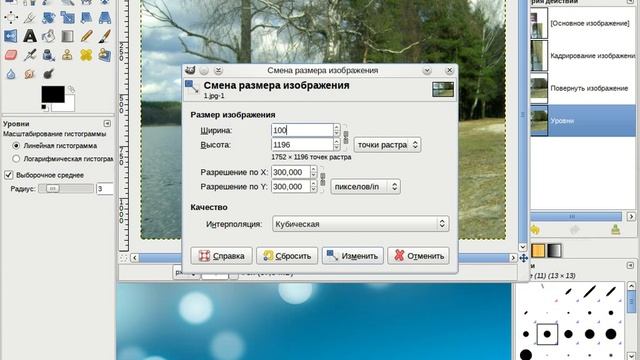Switch to the gradients tab
This screenshot has height=360, width=640.
click(554, 251)
